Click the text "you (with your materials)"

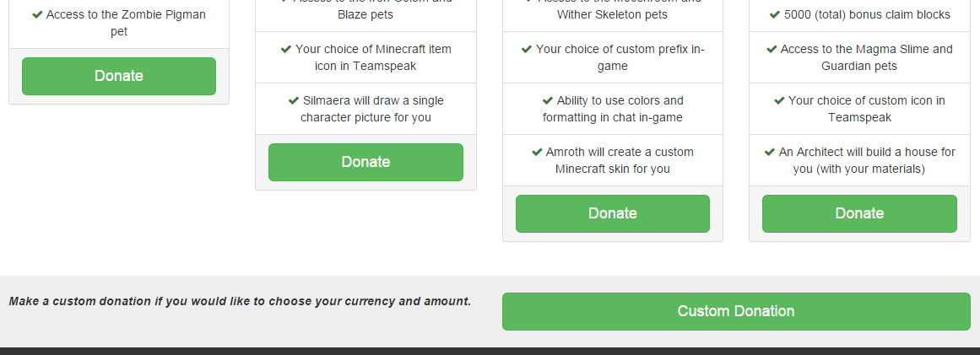pos(859,169)
